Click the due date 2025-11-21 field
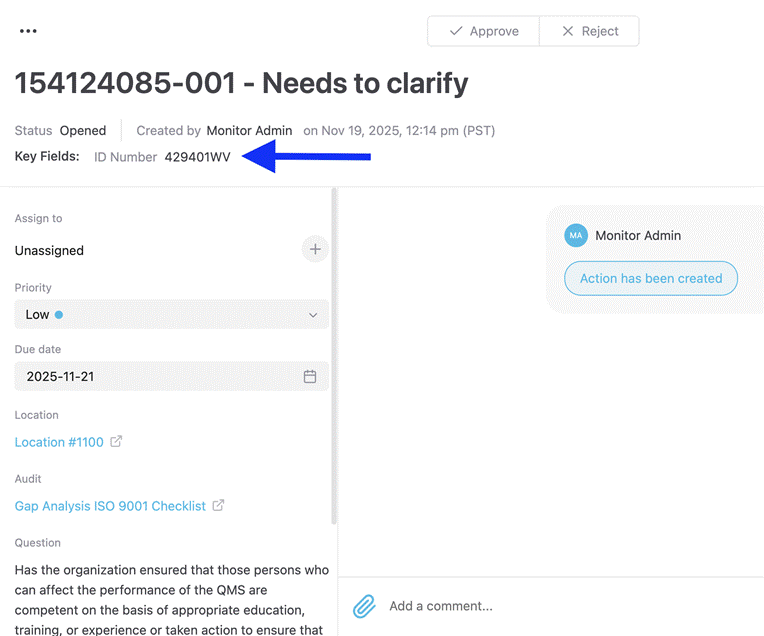Screen dimensions: 764x636 coord(172,376)
